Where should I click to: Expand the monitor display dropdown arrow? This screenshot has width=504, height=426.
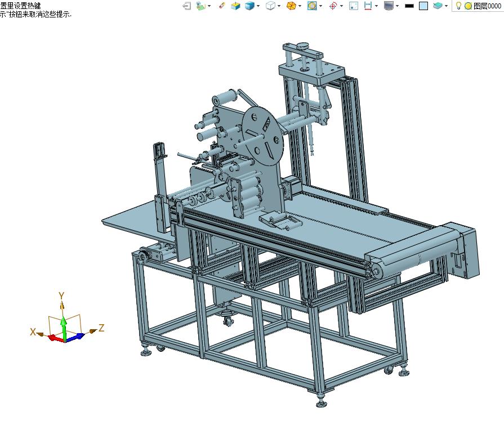[x=397, y=6]
